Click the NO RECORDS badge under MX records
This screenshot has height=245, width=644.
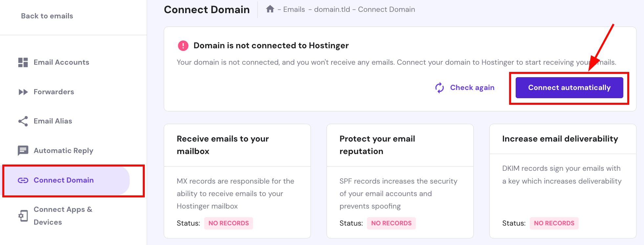[228, 223]
